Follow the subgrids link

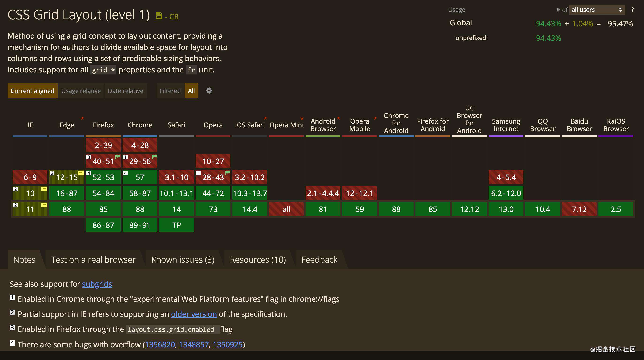point(97,284)
